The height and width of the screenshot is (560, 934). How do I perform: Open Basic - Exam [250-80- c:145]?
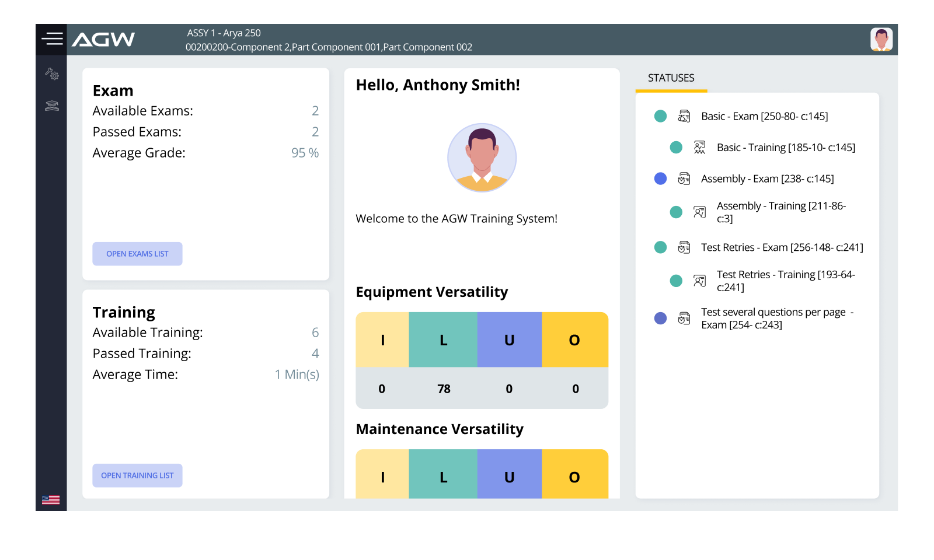click(x=765, y=116)
